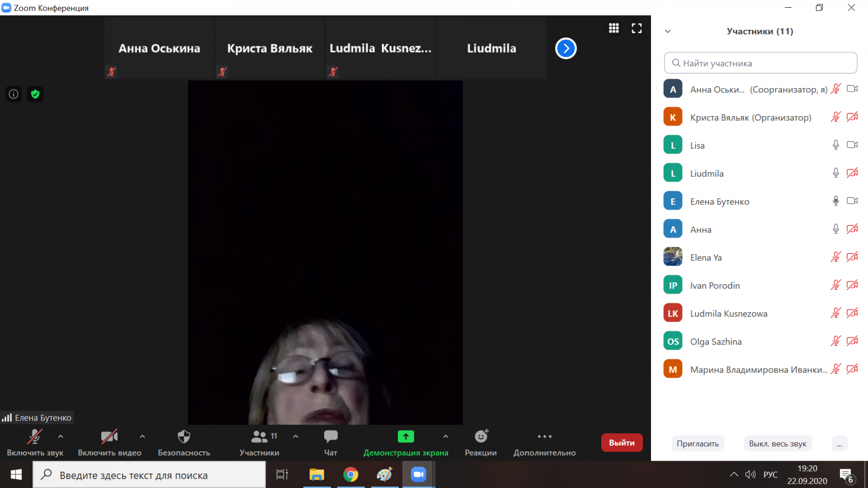Focus the Найти участника search field
This screenshot has height=488, width=868.
(760, 63)
